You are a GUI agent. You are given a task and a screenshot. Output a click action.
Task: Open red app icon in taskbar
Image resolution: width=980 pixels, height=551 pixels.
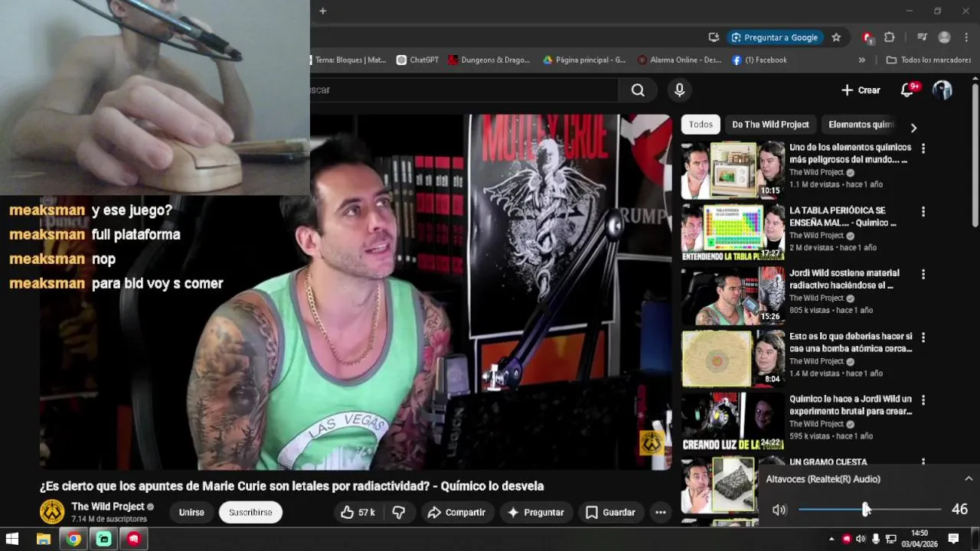[134, 539]
